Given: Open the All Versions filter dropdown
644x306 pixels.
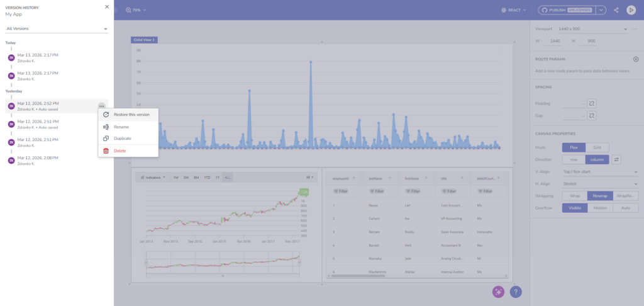Looking at the screenshot, I should pos(57,28).
